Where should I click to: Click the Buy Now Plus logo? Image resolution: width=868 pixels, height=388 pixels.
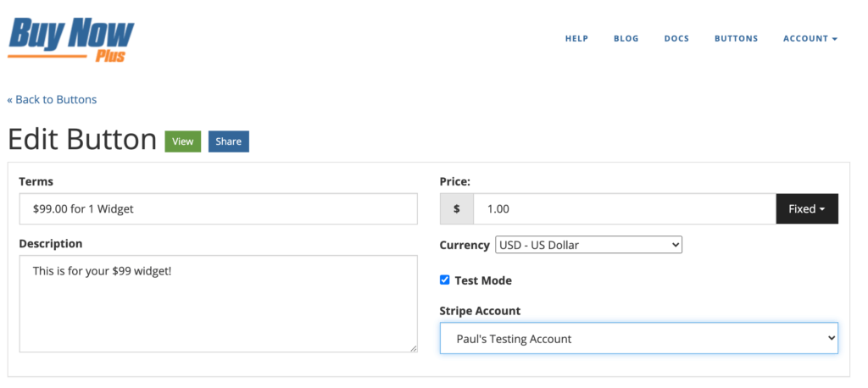point(71,39)
